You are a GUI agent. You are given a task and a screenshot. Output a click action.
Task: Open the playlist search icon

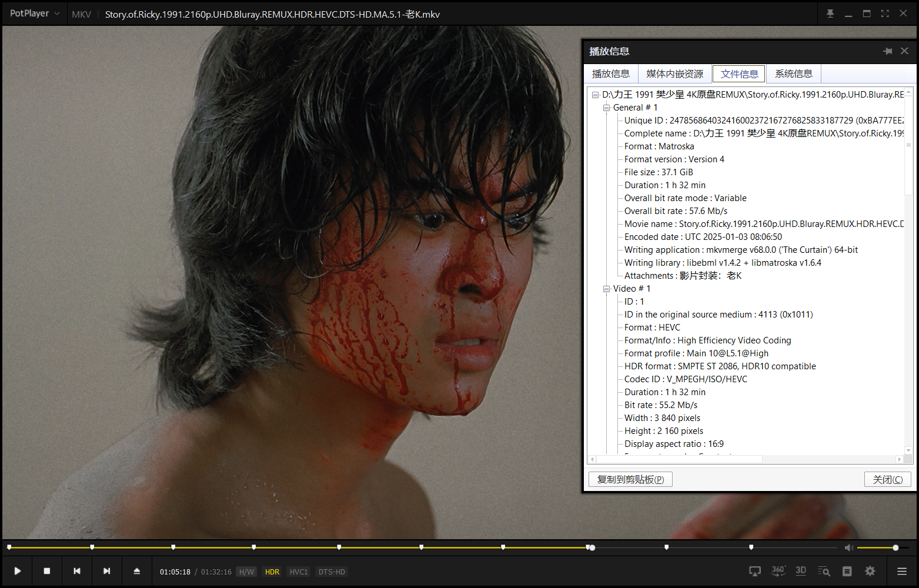pos(824,571)
